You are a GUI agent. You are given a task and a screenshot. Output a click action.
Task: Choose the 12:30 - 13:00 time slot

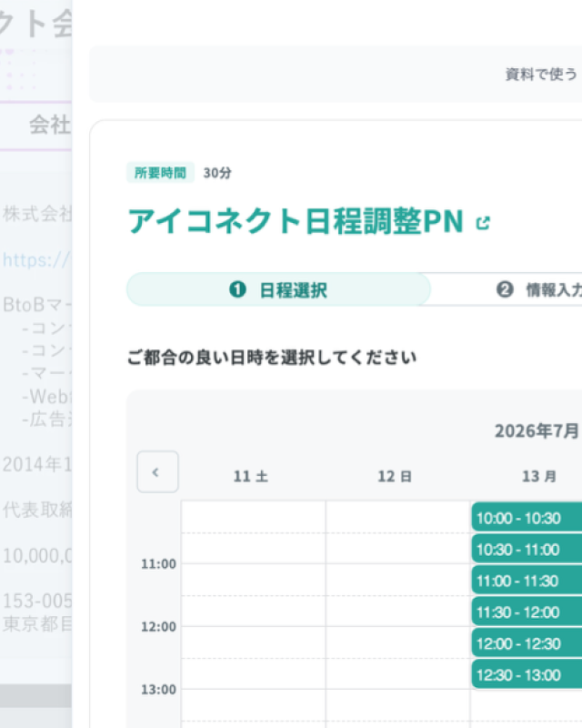point(527,674)
